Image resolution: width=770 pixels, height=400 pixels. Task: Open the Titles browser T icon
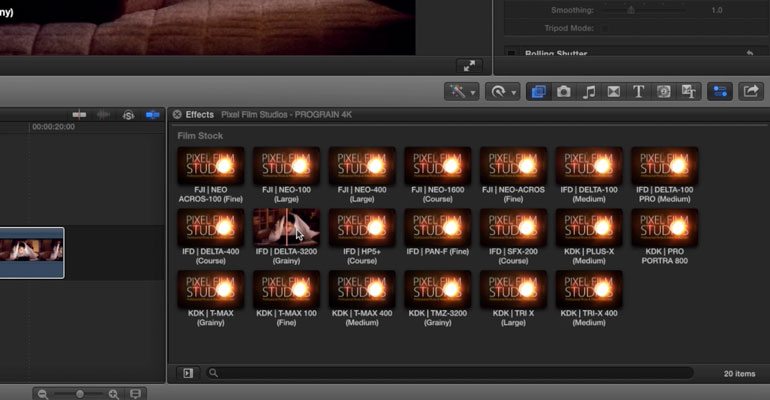638,92
